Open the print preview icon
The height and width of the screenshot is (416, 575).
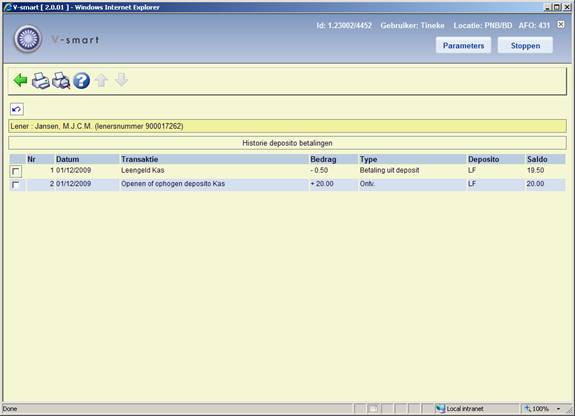coord(61,81)
